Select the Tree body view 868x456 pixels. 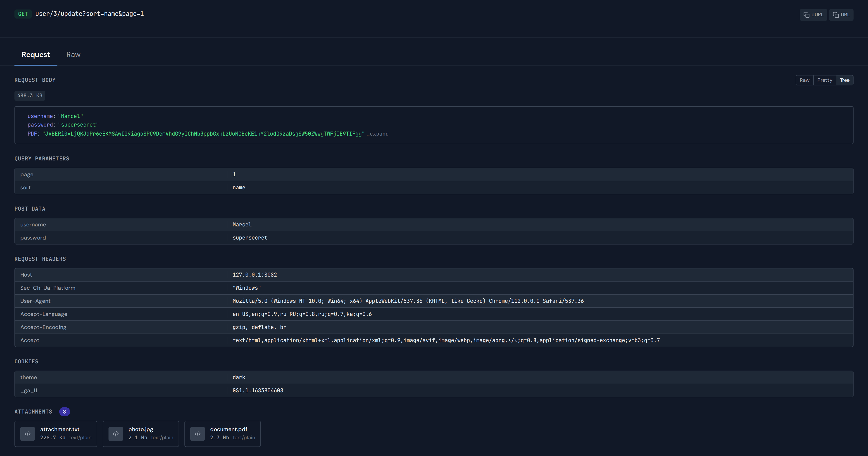(844, 80)
